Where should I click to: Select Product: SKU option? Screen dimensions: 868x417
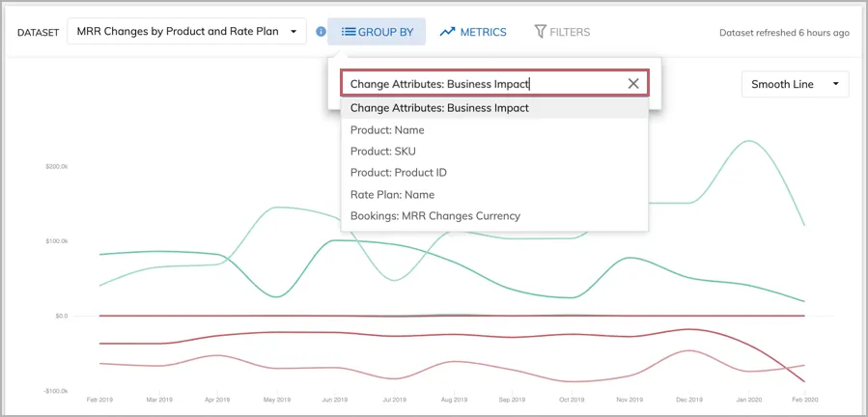[x=494, y=152]
